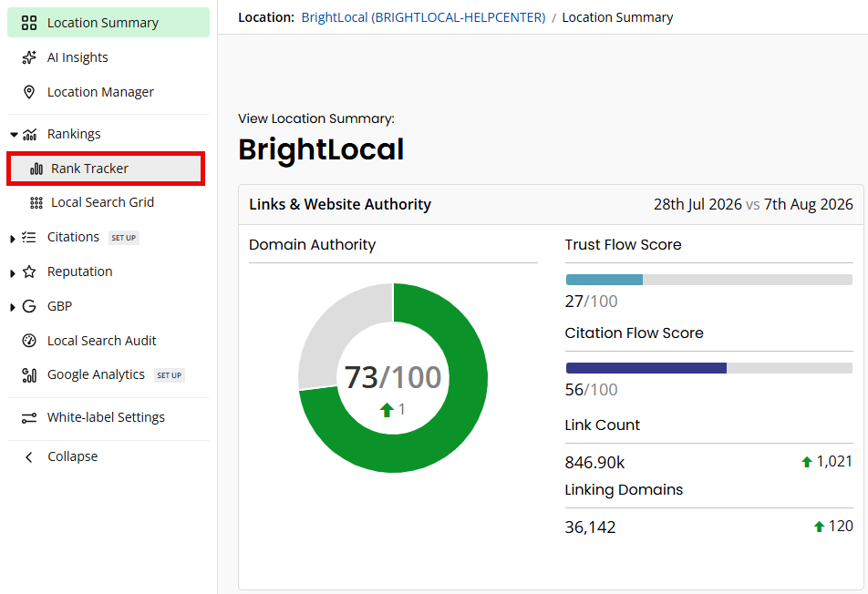Click the Links & Website Authority heading
The image size is (868, 594).
pos(340,205)
